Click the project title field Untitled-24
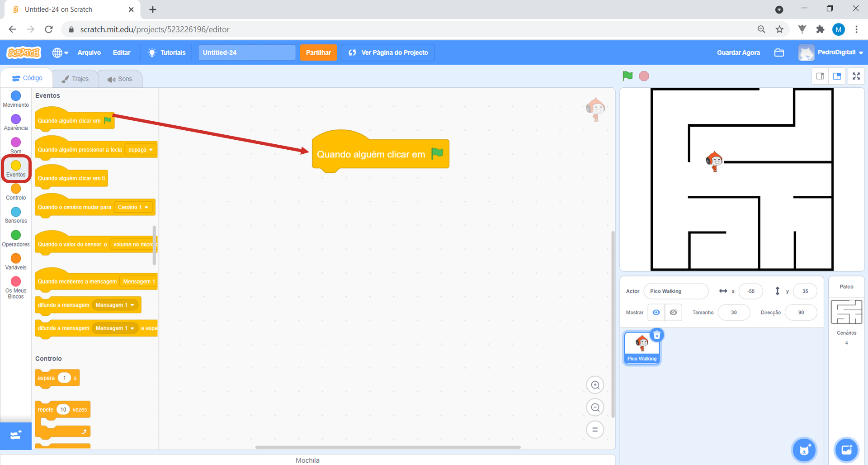868x465 pixels. (x=247, y=52)
